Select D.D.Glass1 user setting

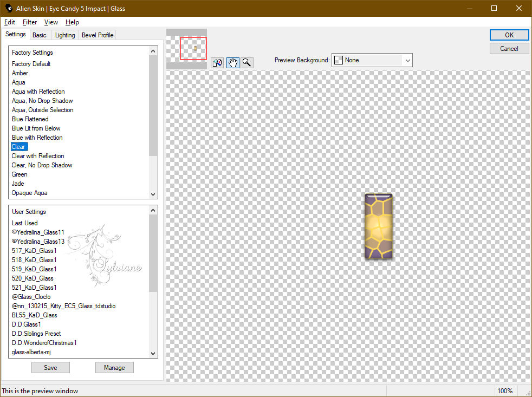[x=27, y=324]
